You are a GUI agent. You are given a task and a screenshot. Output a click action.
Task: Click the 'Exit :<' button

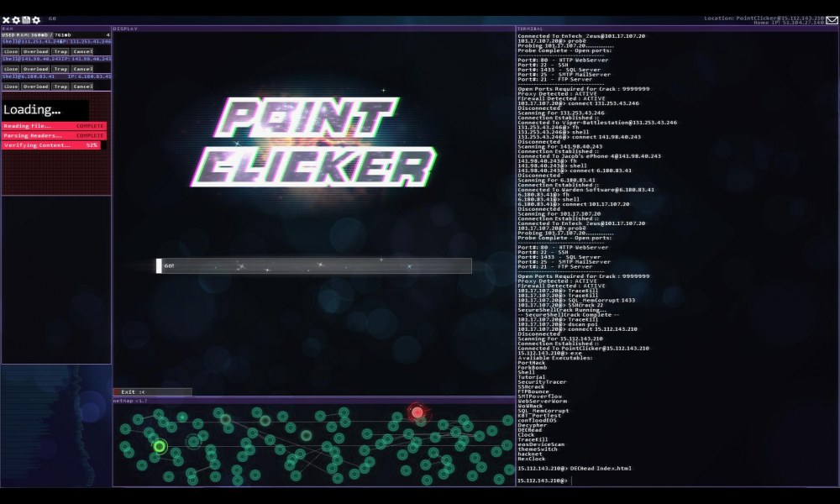153,392
